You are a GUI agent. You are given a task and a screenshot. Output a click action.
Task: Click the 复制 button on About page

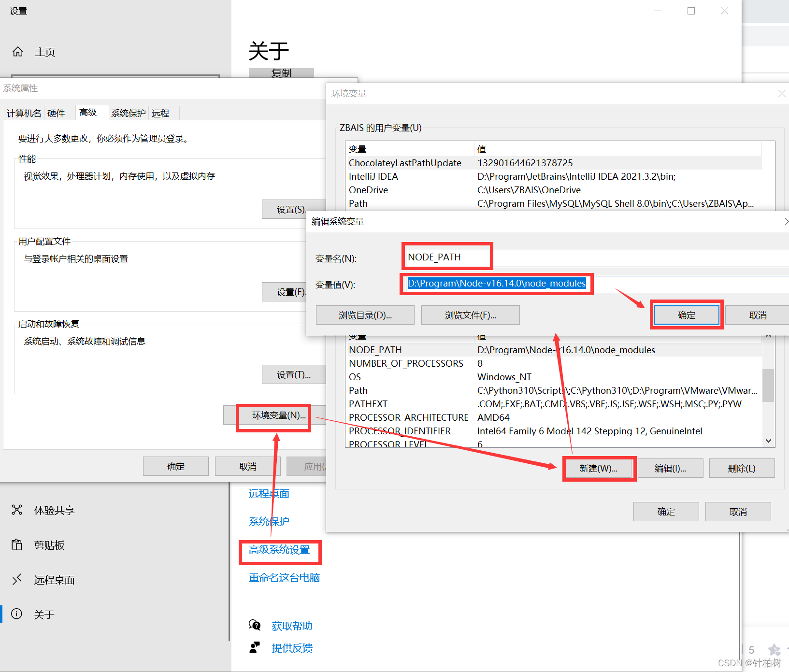(x=281, y=73)
